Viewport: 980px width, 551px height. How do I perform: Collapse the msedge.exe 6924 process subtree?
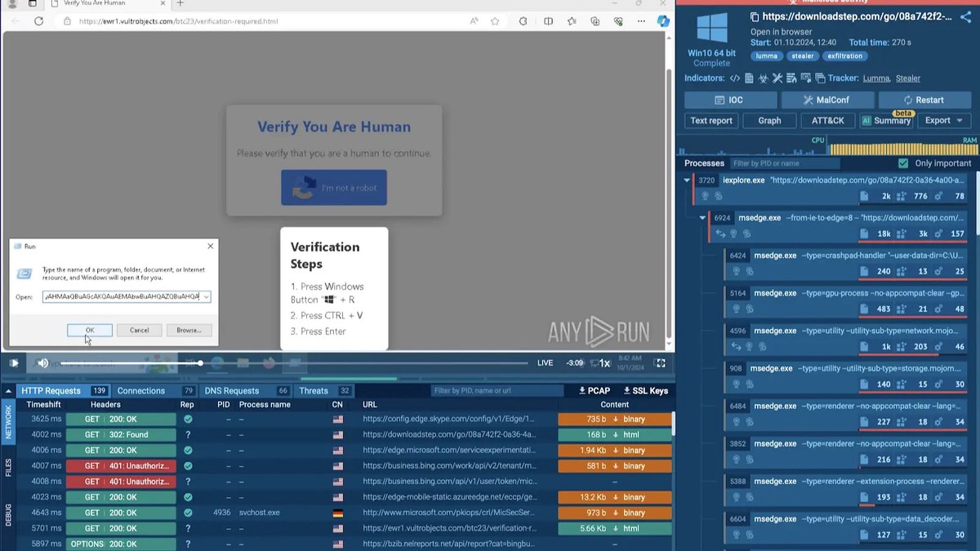tap(702, 218)
